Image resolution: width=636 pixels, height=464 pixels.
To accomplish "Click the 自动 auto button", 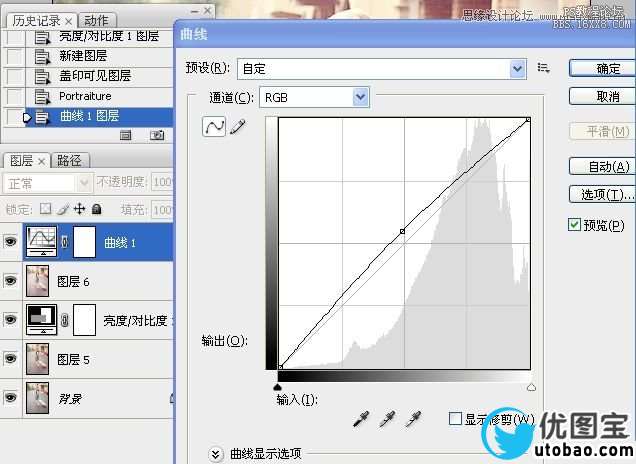I will pos(602,166).
